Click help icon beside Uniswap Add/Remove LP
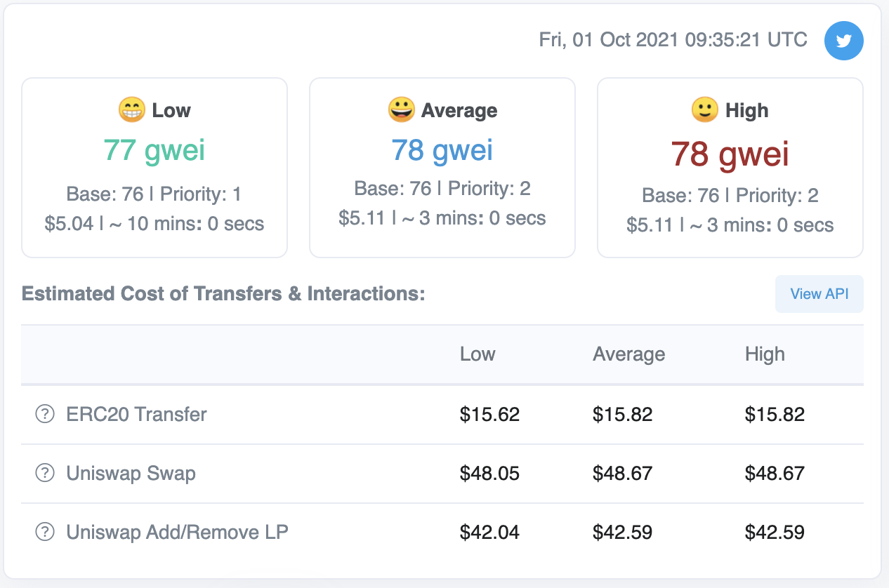This screenshot has width=889, height=588. (45, 533)
